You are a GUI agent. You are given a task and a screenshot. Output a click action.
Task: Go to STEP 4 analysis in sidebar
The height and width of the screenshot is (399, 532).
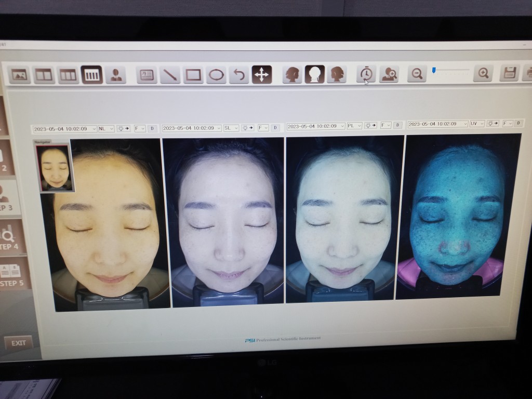[x=11, y=237]
